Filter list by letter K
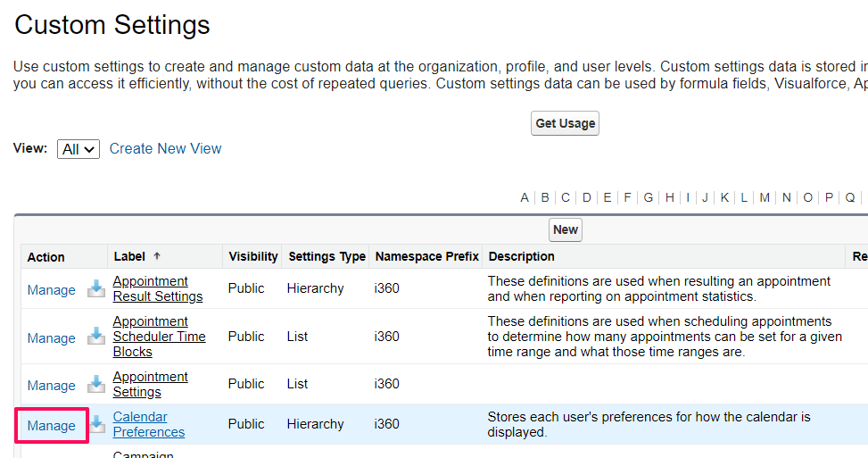The height and width of the screenshot is (458, 868). point(724,197)
